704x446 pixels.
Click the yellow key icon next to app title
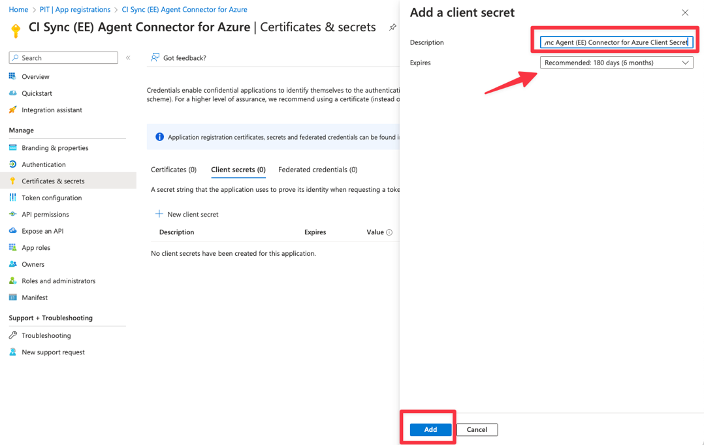(16, 30)
